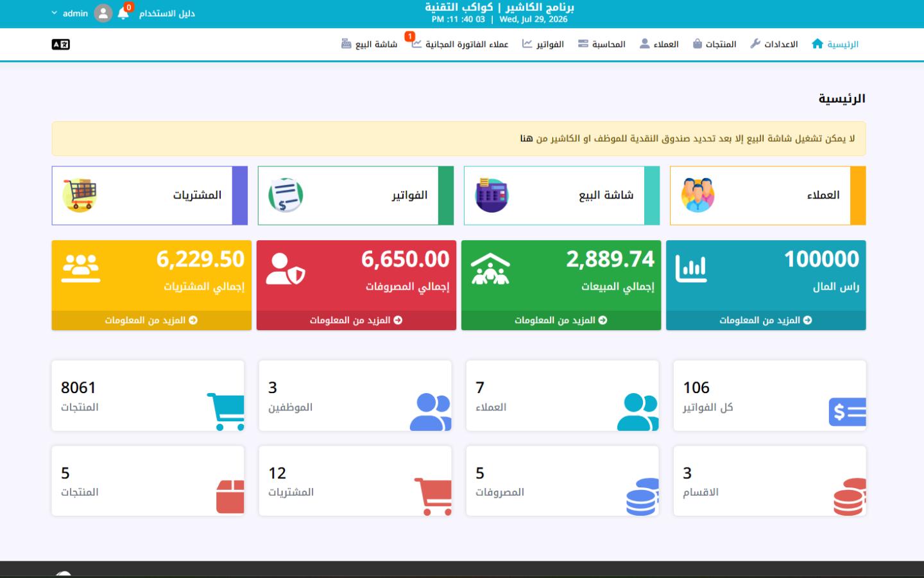The image size is (924, 578).
Task: Click هنا link in yellow warning banner
Action: pyautogui.click(x=526, y=139)
